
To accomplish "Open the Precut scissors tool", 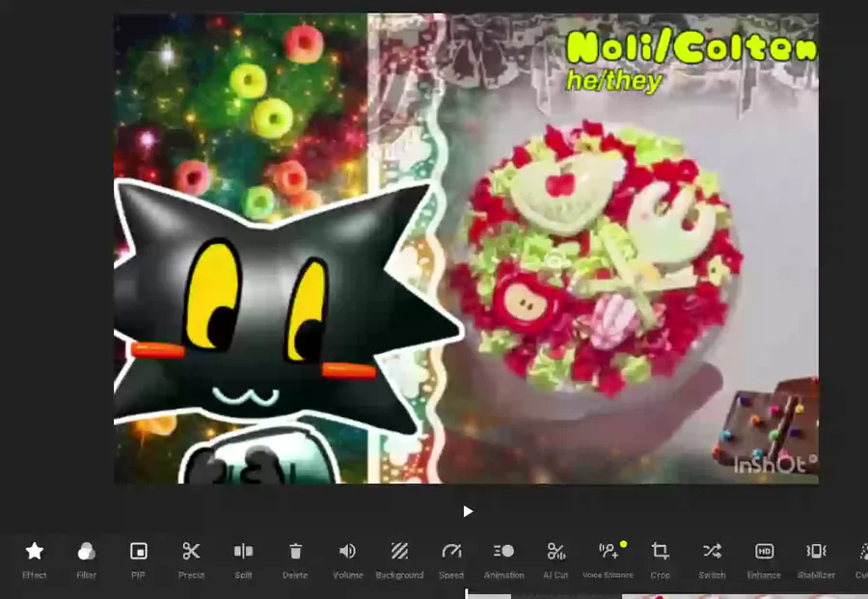I will 191,559.
